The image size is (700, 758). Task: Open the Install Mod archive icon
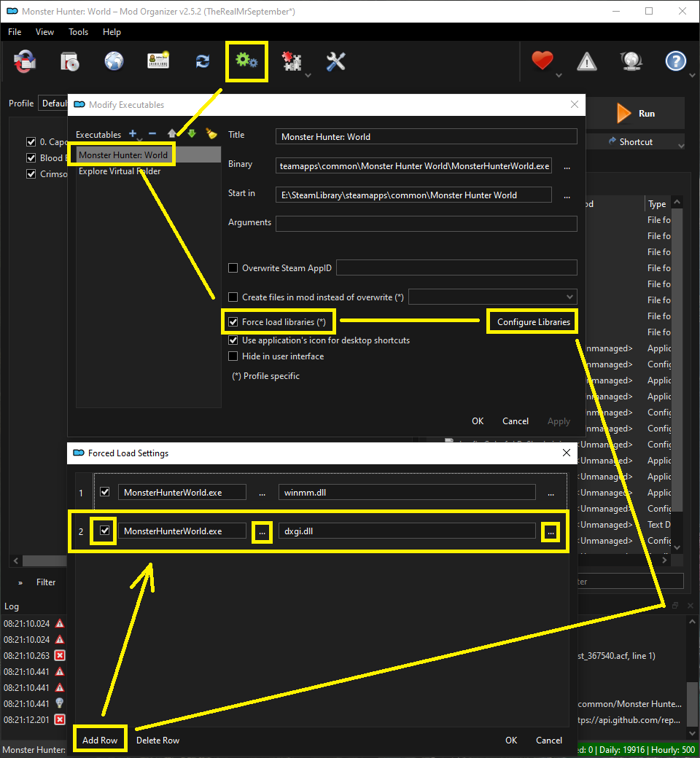tap(25, 62)
